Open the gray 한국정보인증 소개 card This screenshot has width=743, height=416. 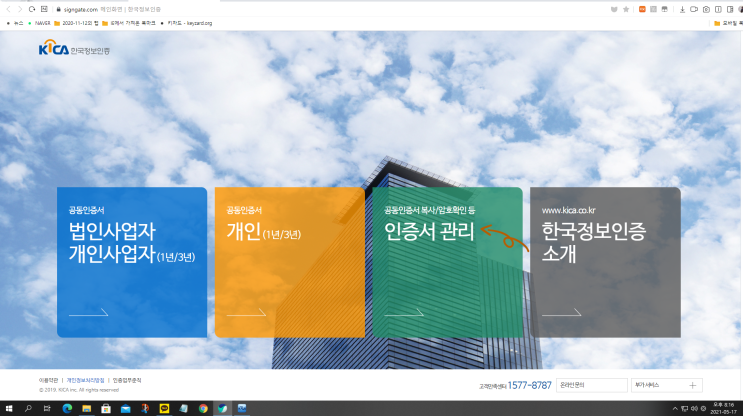point(605,262)
